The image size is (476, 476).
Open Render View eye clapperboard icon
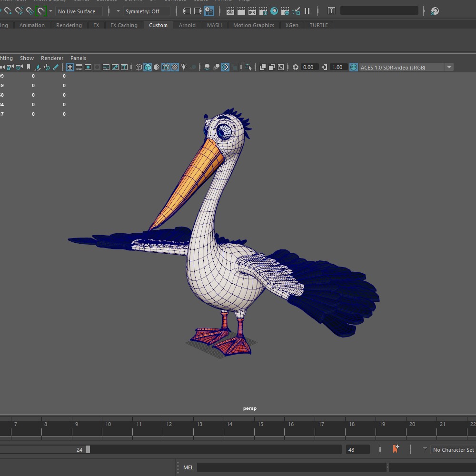click(230, 11)
